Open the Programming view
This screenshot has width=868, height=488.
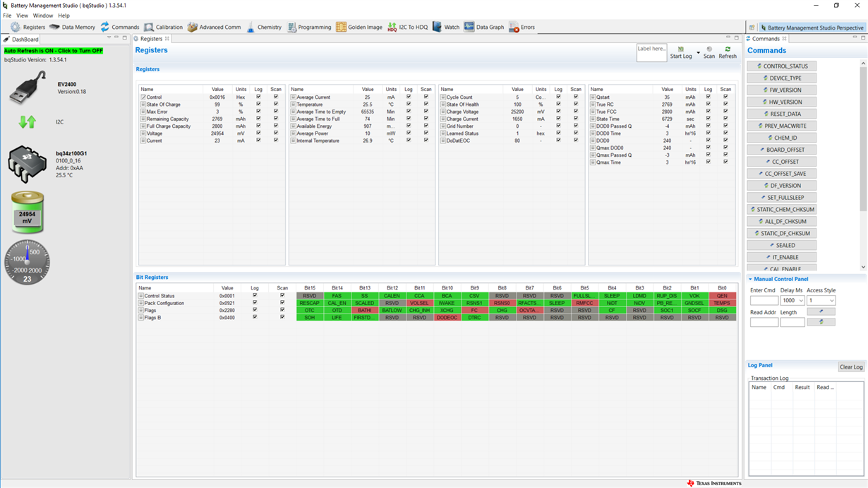pyautogui.click(x=309, y=27)
